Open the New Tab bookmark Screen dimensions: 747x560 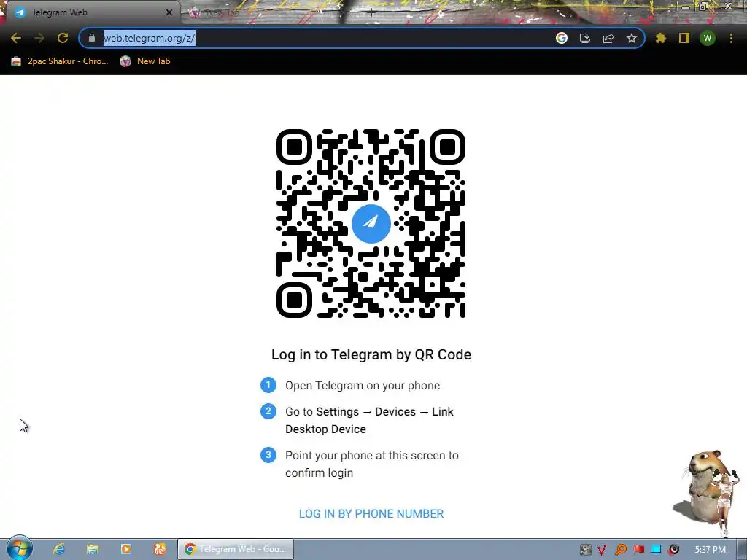coord(145,61)
